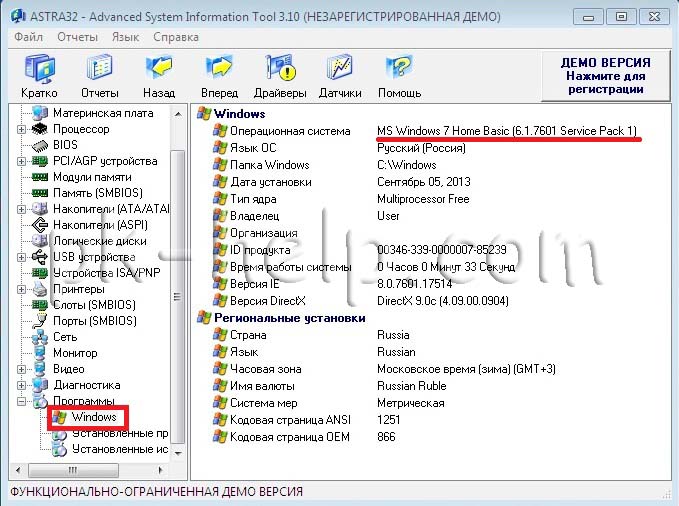Image resolution: width=679 pixels, height=506 pixels.
Task: Open the Кратко summary toolbar icon
Action: click(x=39, y=76)
